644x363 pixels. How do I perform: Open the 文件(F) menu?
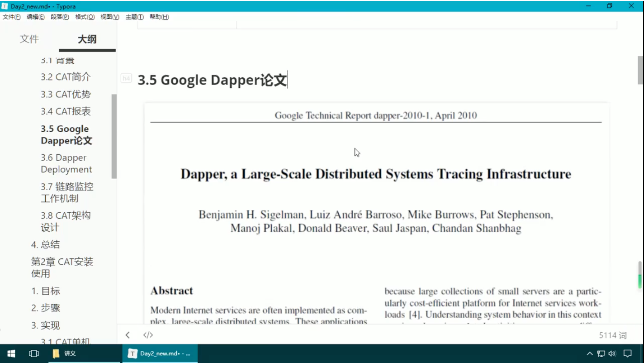click(x=12, y=17)
